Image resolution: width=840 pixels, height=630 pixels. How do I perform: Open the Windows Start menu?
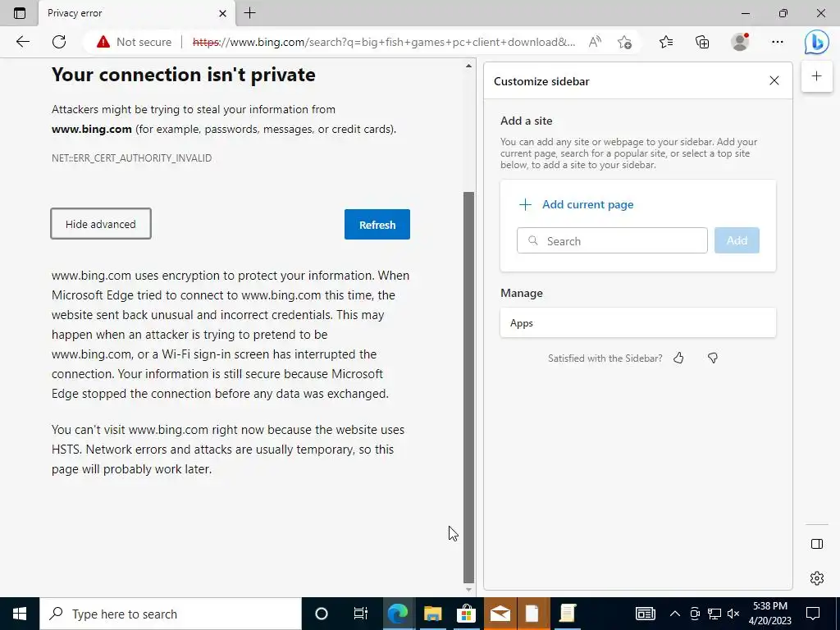coord(20,614)
